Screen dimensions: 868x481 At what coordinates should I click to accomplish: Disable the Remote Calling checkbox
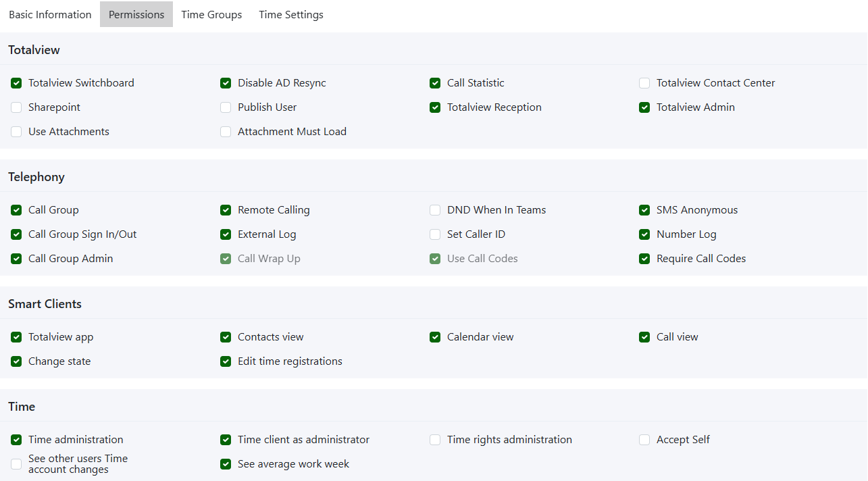226,210
